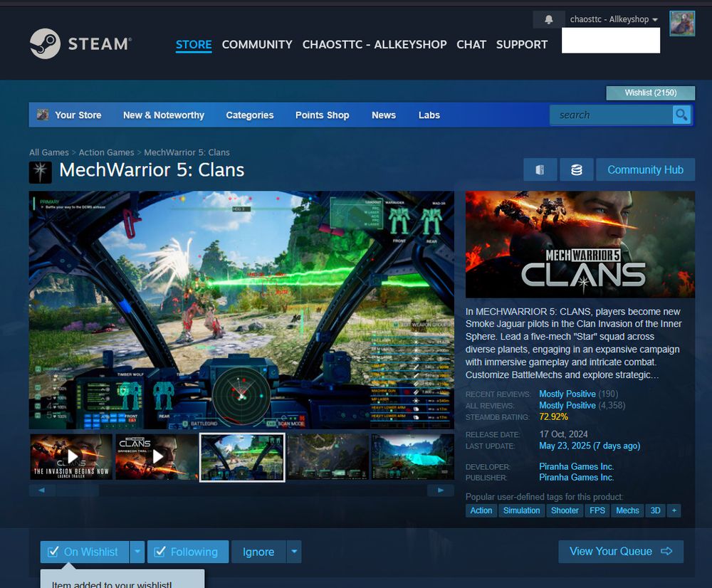Viewport: 712px width, 588px height.
Task: Click the search magnifier button
Action: tap(681, 115)
